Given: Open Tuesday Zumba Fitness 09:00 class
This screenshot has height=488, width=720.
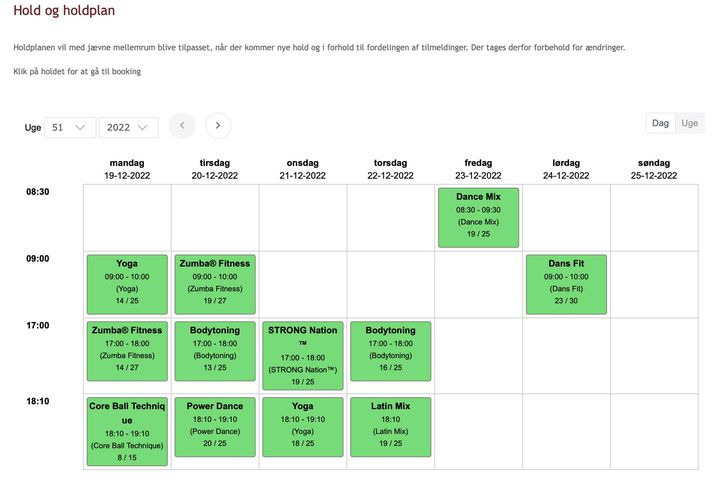Looking at the screenshot, I should click(x=214, y=285).
